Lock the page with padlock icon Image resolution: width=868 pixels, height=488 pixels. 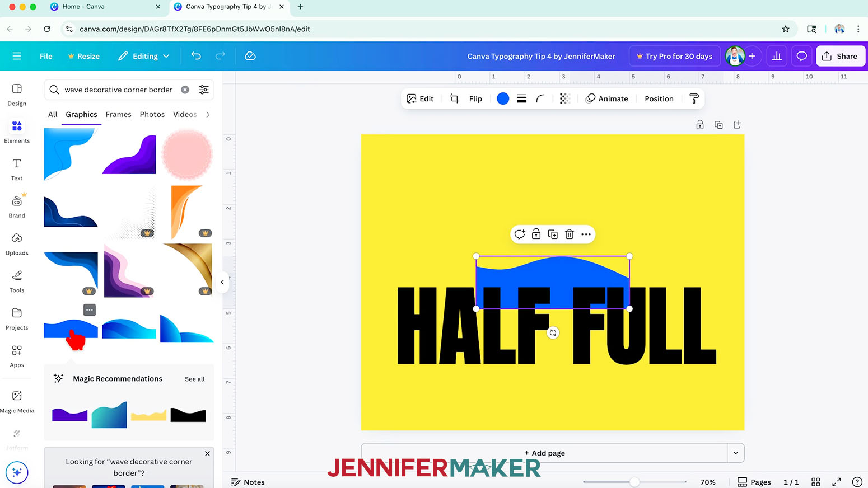[x=700, y=125]
